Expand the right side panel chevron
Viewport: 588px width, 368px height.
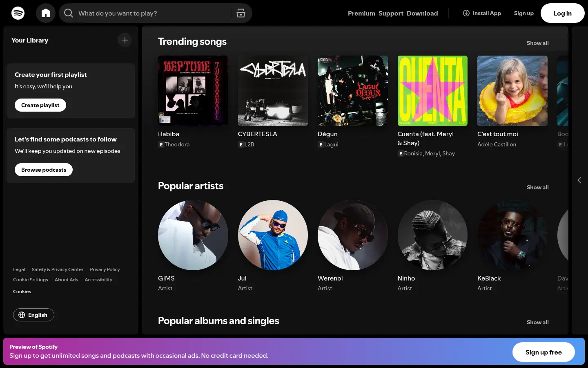tap(579, 180)
